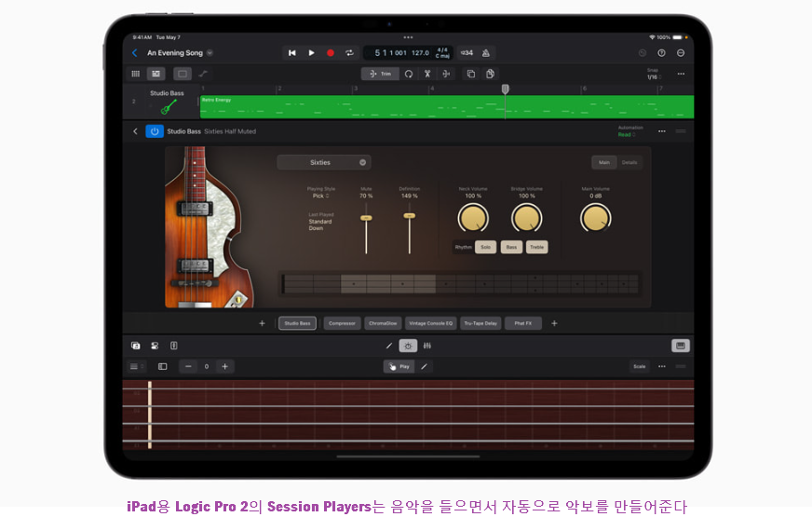Open the Phat FX plug-in slot
The image size is (812, 517).
click(523, 323)
